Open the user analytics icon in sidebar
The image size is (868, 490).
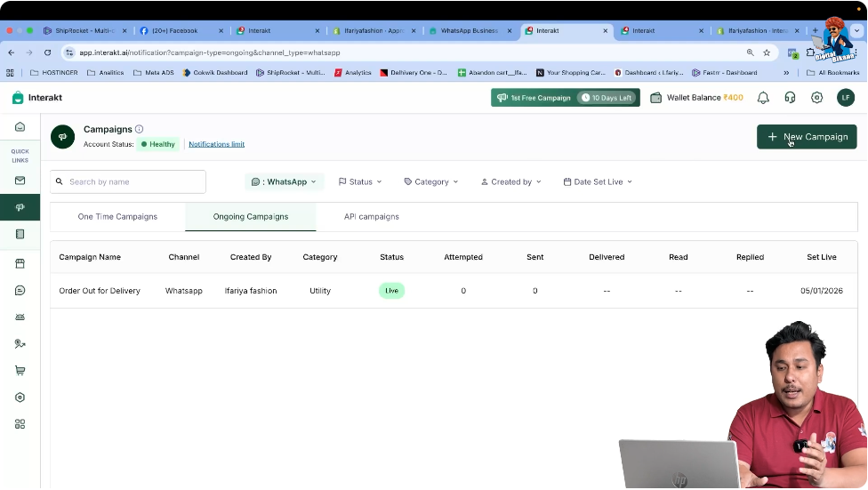[20, 344]
